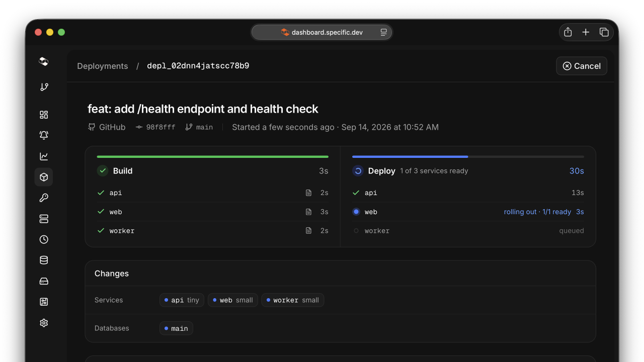Open the git branch icon in the sidebar
Viewport: 644px width, 362px height.
tap(44, 87)
